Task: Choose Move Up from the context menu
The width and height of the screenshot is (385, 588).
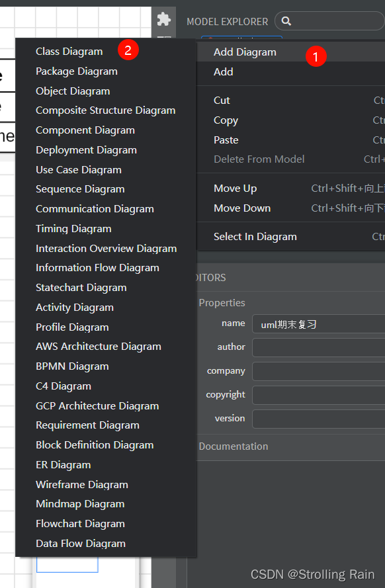Action: pos(235,188)
